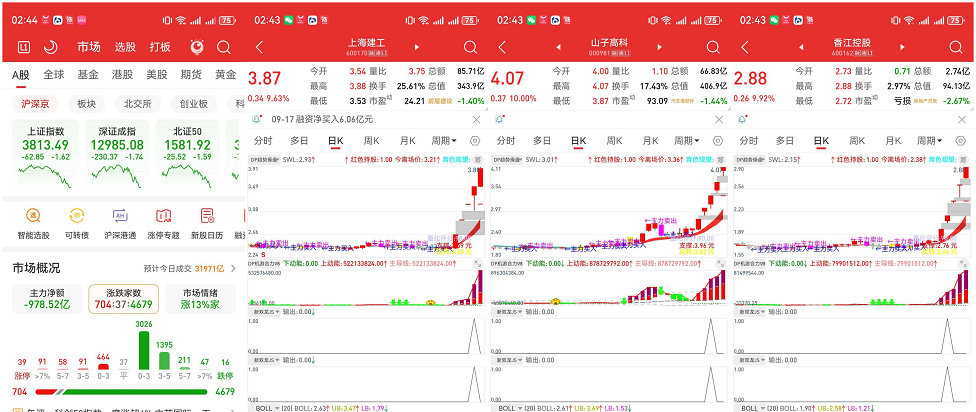Image resolution: width=976 pixels, height=412 pixels.
Task: Switch to next stock after 香江控股
Action: pos(902,47)
